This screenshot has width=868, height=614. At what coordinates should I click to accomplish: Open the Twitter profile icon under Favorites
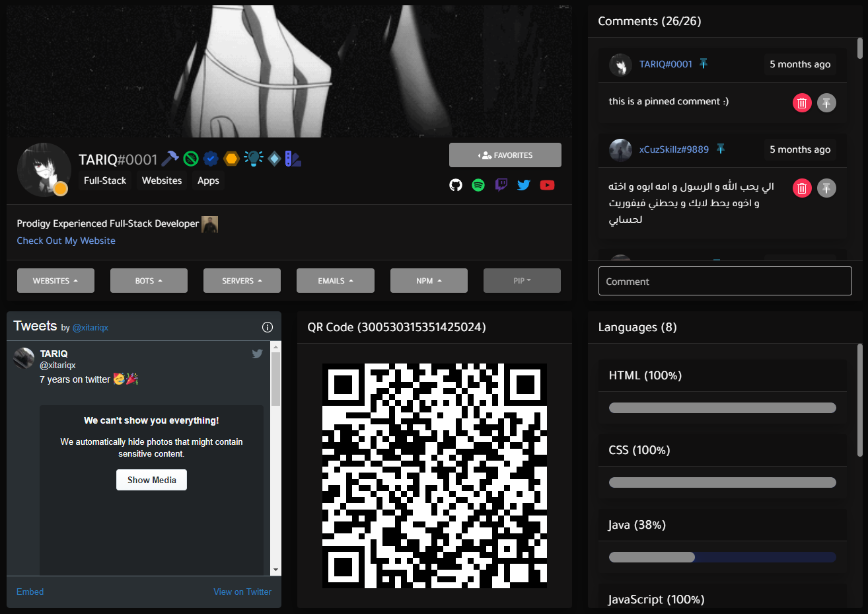point(524,185)
